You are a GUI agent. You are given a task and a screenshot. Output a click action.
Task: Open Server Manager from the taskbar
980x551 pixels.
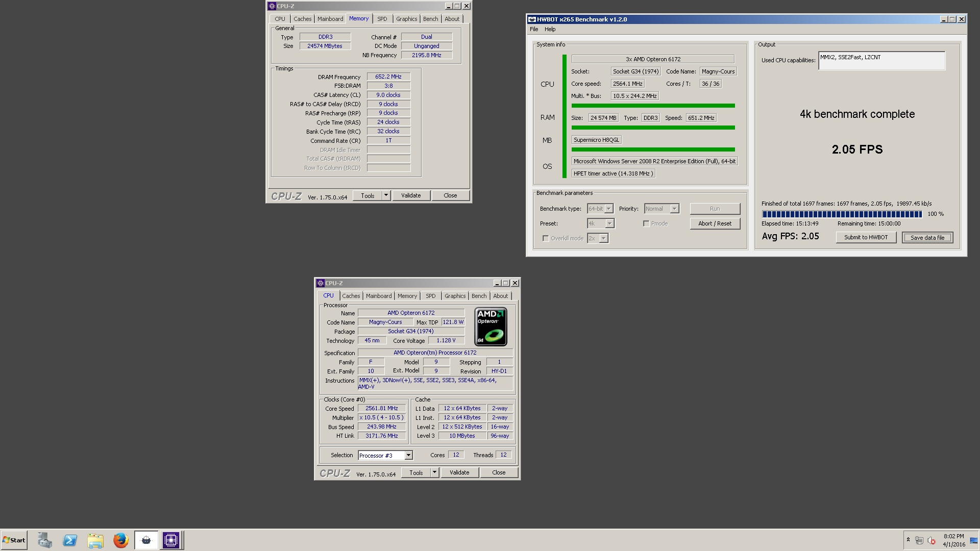coord(44,540)
